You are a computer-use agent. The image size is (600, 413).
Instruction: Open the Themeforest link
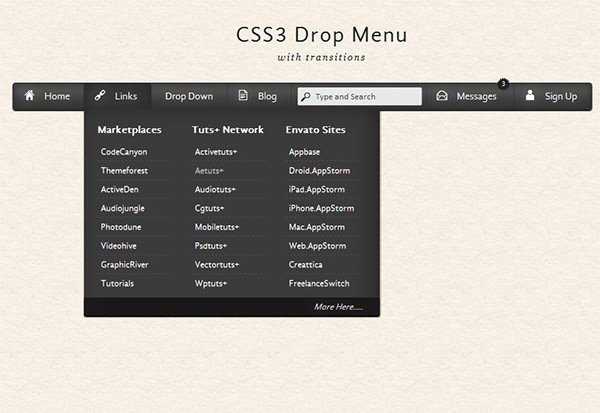tap(124, 171)
